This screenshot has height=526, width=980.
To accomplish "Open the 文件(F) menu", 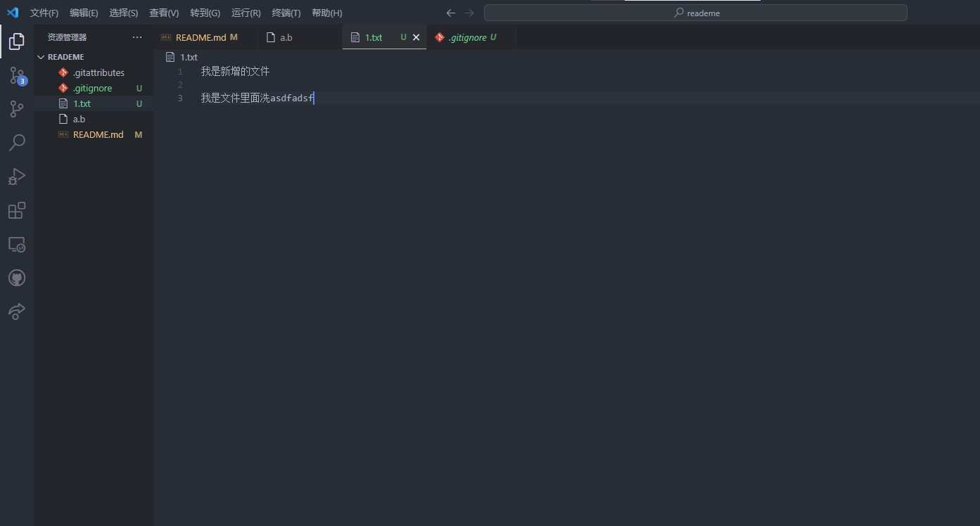I will click(x=44, y=13).
